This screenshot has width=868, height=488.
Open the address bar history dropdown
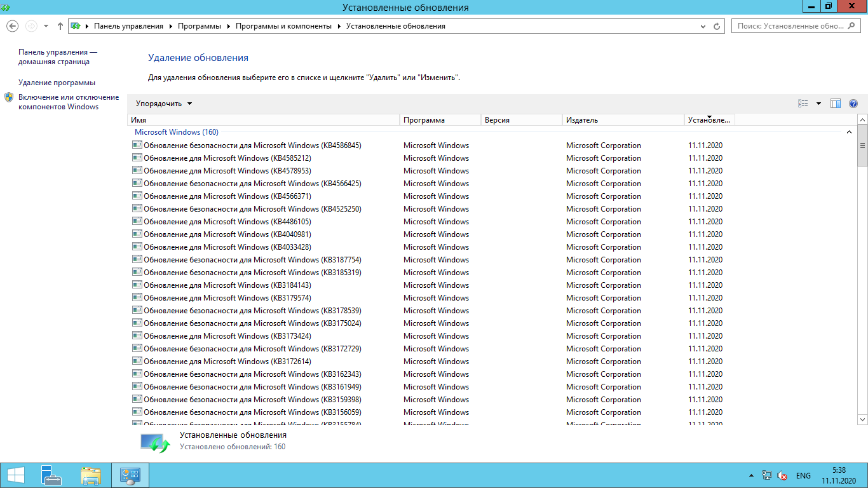pyautogui.click(x=703, y=26)
